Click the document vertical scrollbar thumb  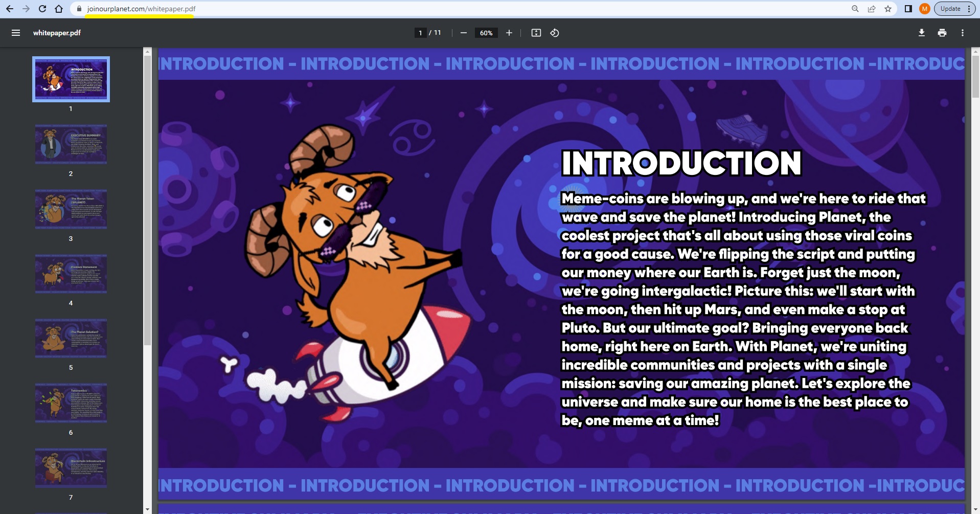[x=975, y=77]
